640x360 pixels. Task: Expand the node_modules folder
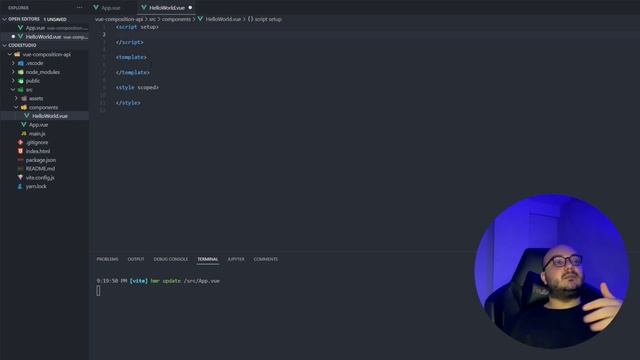click(13, 72)
